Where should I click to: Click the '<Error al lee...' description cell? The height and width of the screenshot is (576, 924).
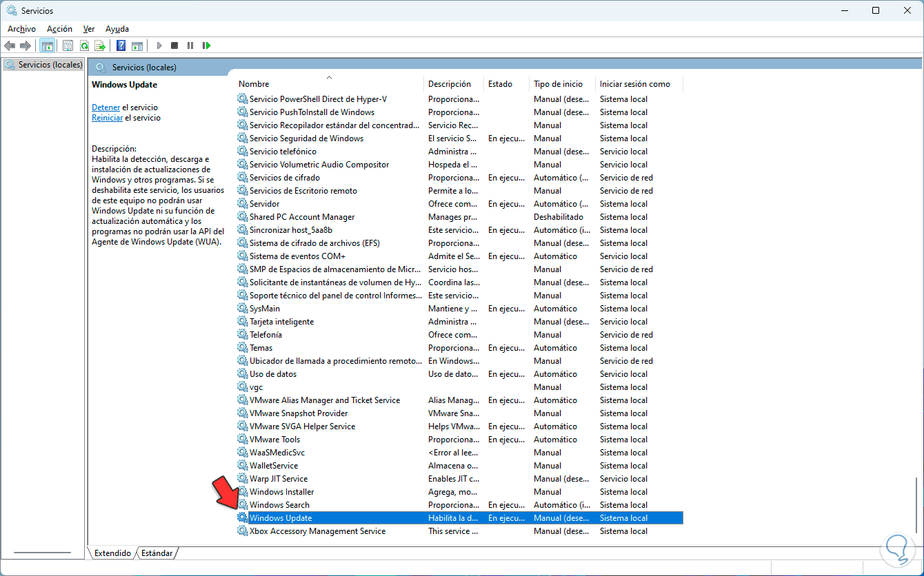tap(453, 453)
